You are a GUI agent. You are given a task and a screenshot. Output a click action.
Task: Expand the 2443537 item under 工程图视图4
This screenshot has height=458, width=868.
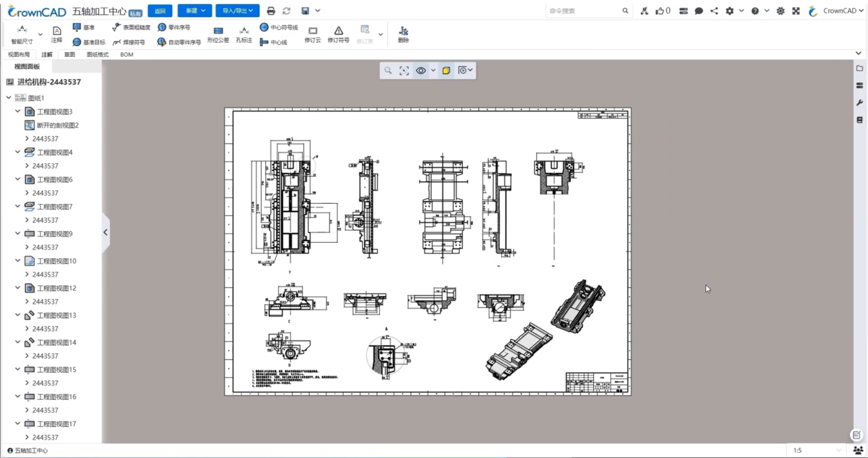(26, 165)
